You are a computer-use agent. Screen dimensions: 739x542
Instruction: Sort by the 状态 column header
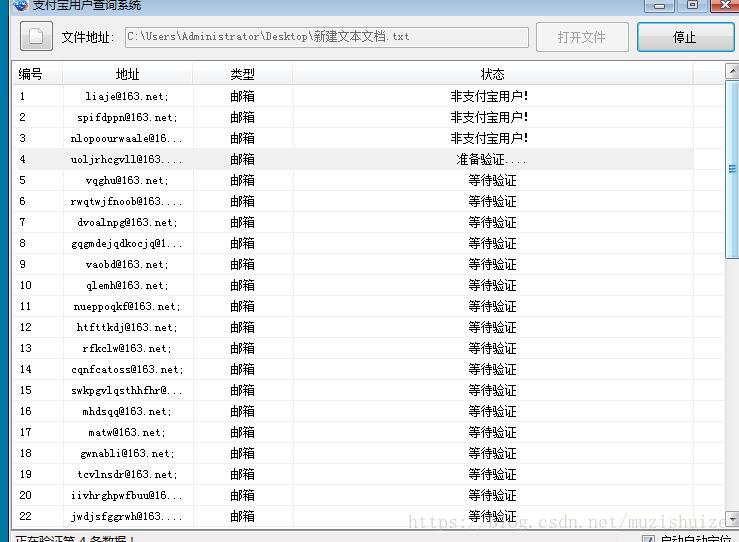pyautogui.click(x=493, y=74)
